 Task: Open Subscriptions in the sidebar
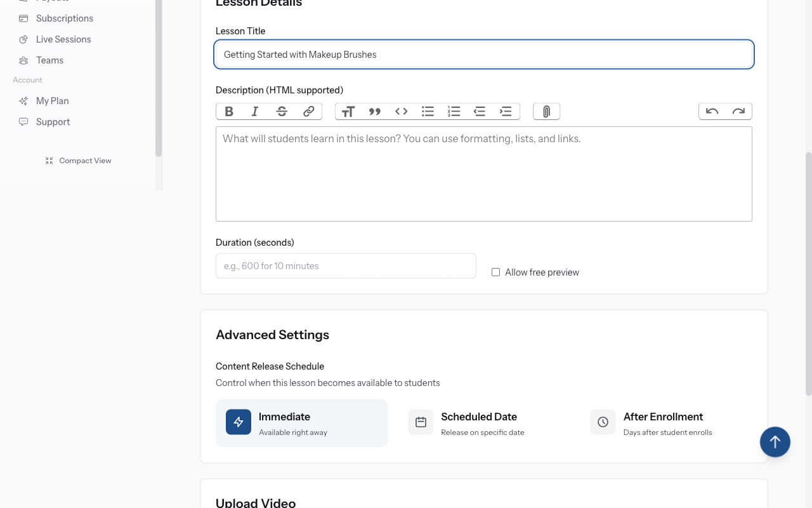click(63, 18)
